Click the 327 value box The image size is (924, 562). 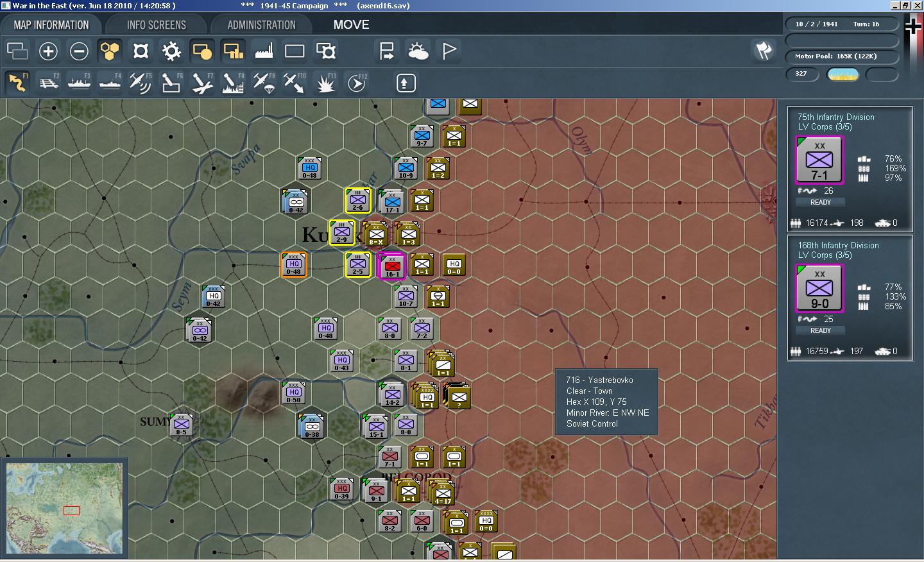(803, 74)
